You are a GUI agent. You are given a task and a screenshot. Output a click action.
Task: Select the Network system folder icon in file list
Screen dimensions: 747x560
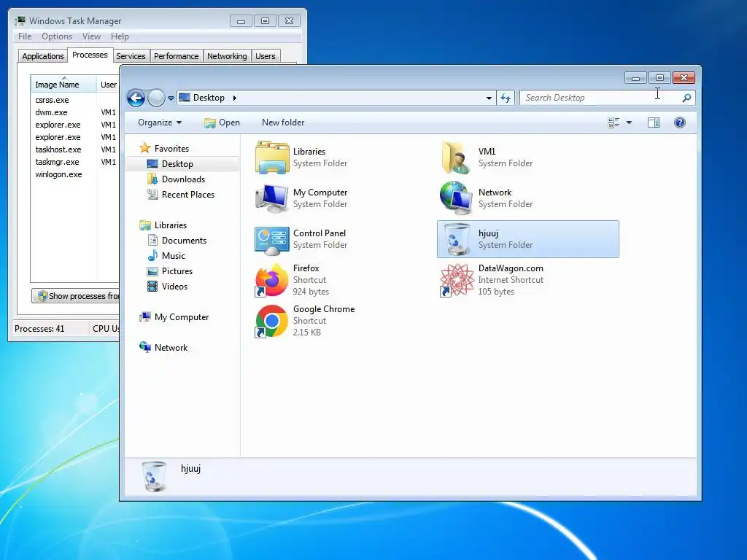pos(457,198)
